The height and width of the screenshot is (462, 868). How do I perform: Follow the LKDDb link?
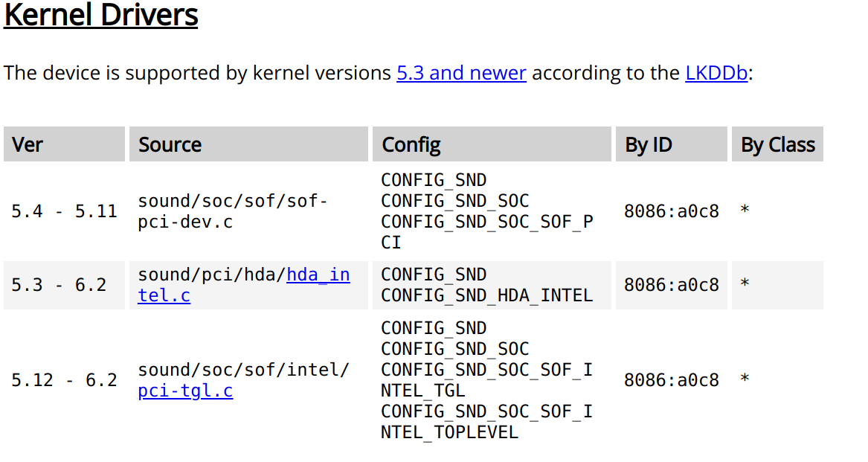pyautogui.click(x=716, y=73)
